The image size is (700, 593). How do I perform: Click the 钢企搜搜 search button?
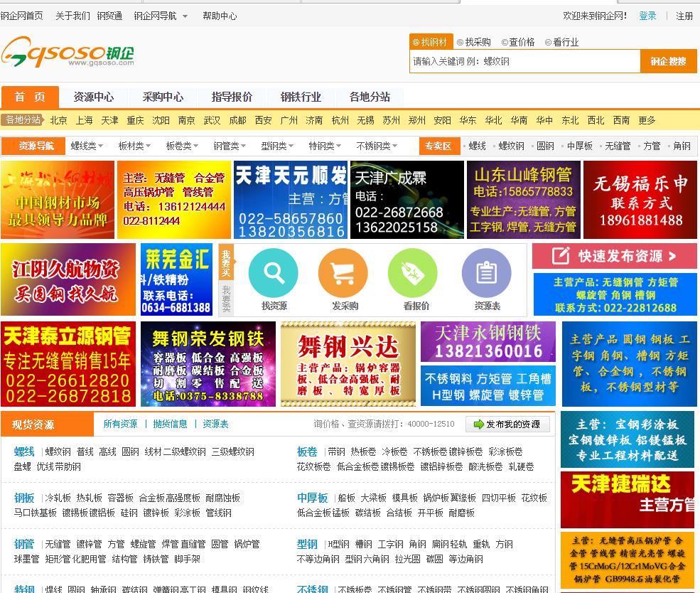(668, 61)
